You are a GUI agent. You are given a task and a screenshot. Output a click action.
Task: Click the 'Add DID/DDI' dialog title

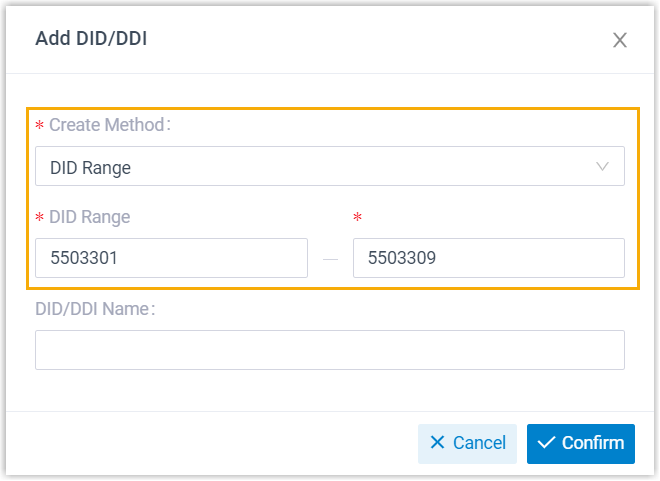(92, 39)
